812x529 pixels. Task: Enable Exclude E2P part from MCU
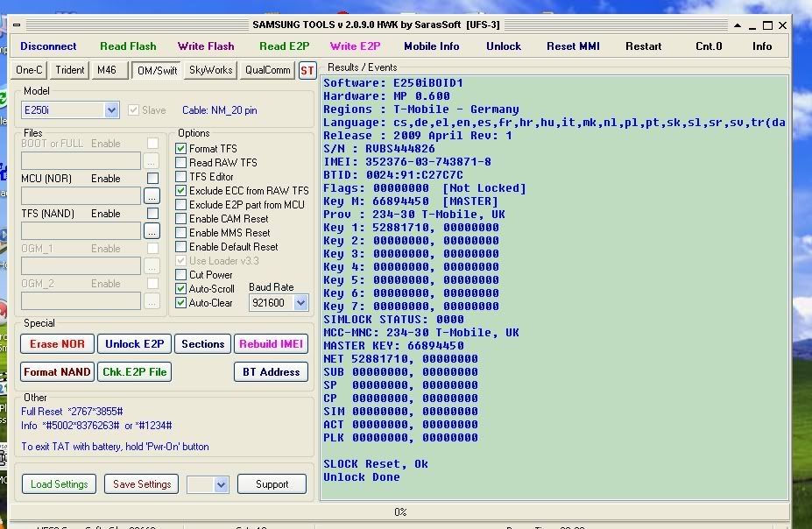(180, 204)
